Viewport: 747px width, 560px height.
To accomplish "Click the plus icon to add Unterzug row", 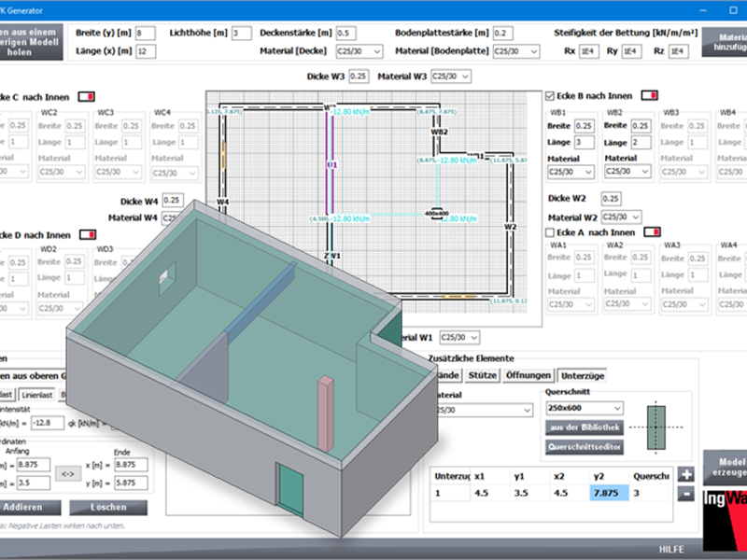I will click(686, 474).
